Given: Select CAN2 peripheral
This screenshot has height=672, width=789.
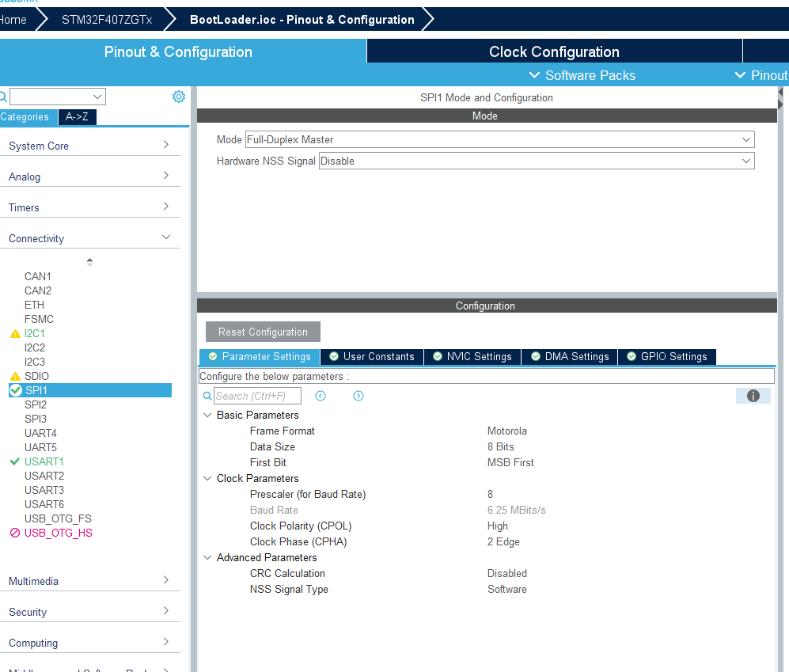Looking at the screenshot, I should 38,291.
